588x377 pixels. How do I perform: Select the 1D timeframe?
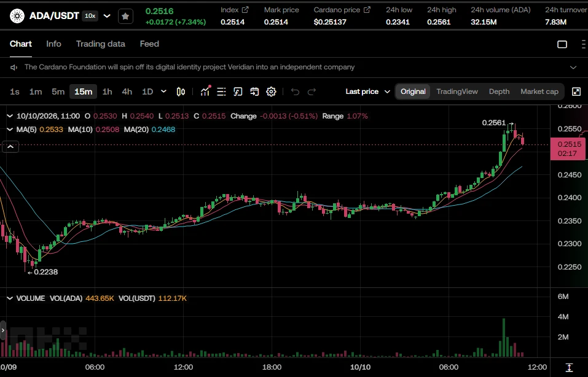tap(147, 92)
